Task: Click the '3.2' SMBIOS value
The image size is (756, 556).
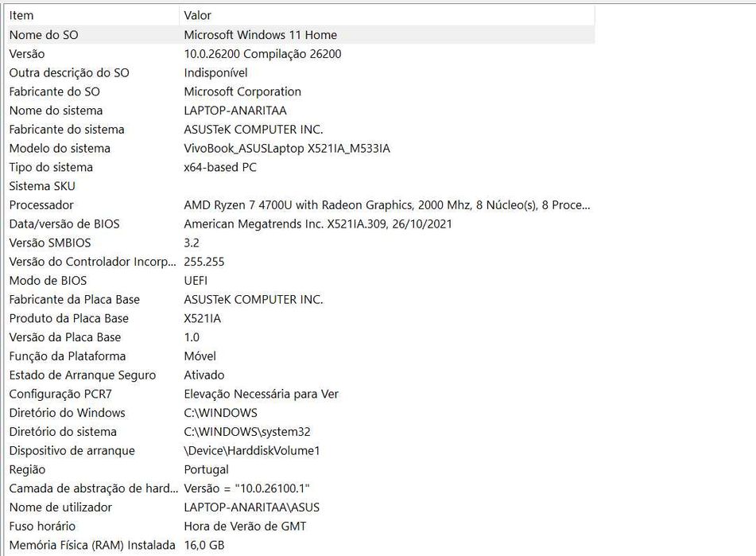Action: click(x=192, y=243)
